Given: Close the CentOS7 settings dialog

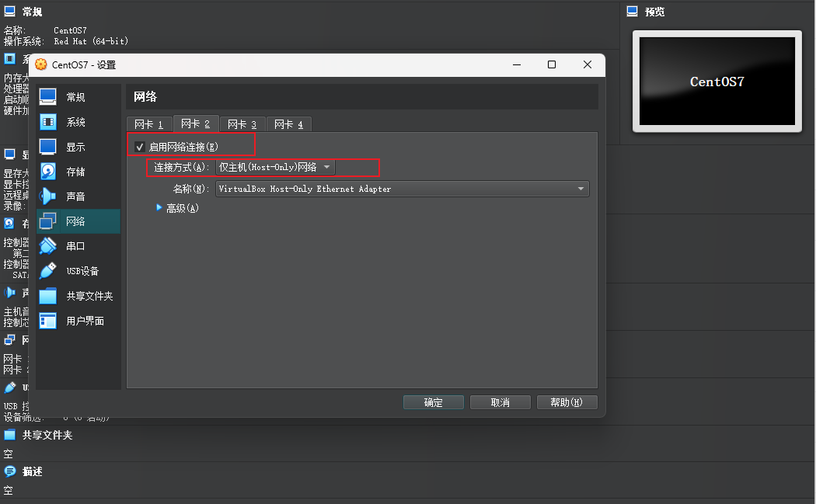Looking at the screenshot, I should [x=588, y=64].
